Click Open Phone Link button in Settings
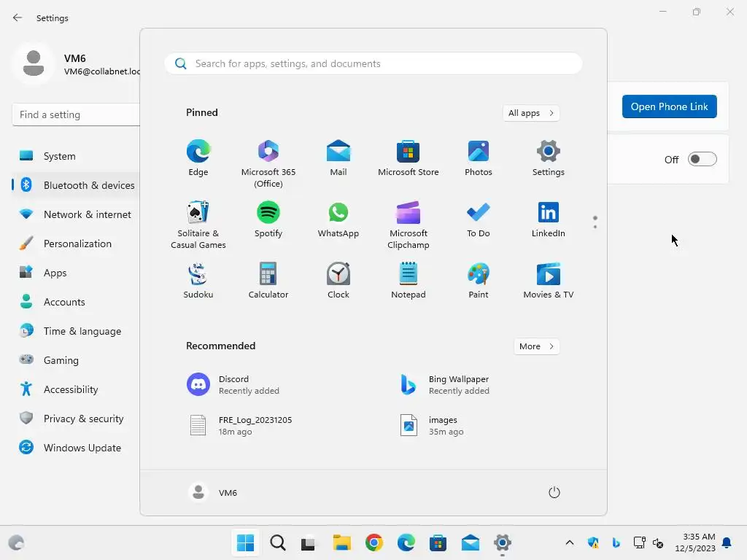 coord(670,106)
